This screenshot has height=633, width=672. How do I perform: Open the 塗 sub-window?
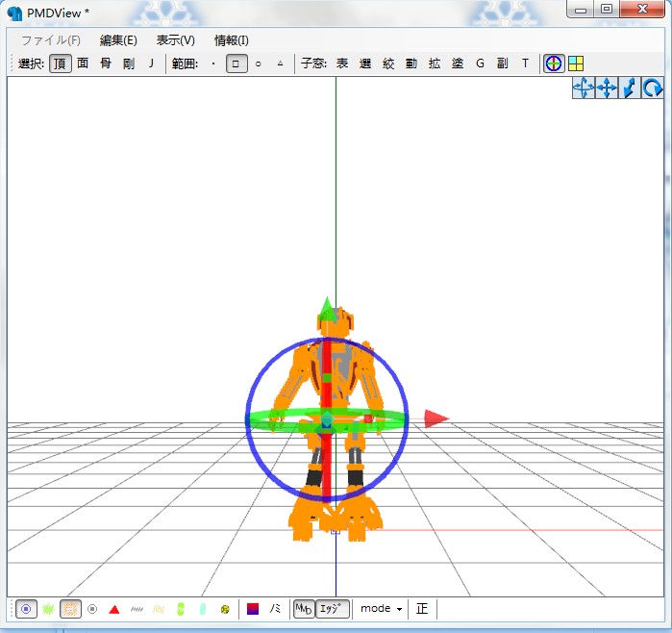458,63
